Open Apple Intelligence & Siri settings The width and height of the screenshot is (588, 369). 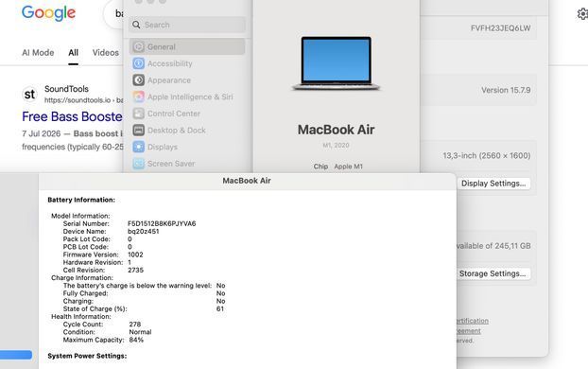187,97
